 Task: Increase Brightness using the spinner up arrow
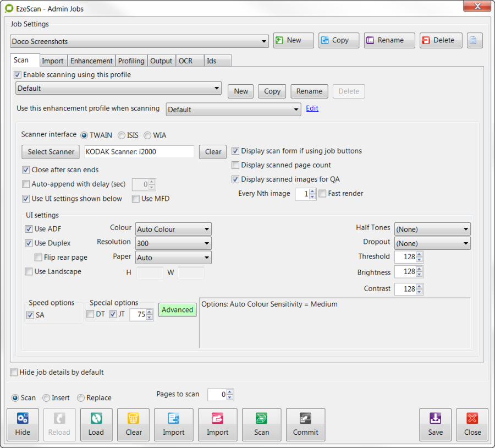pyautogui.click(x=419, y=270)
